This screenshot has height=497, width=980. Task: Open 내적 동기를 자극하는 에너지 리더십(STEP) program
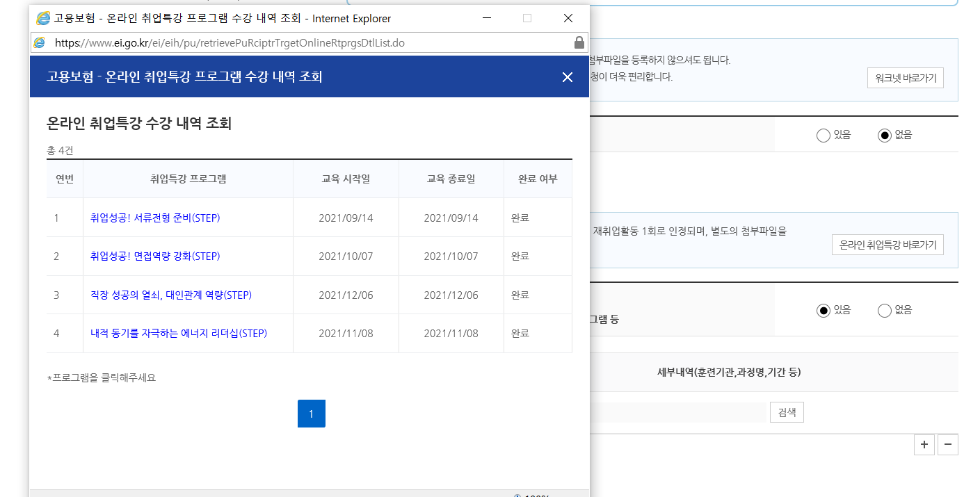point(179,333)
